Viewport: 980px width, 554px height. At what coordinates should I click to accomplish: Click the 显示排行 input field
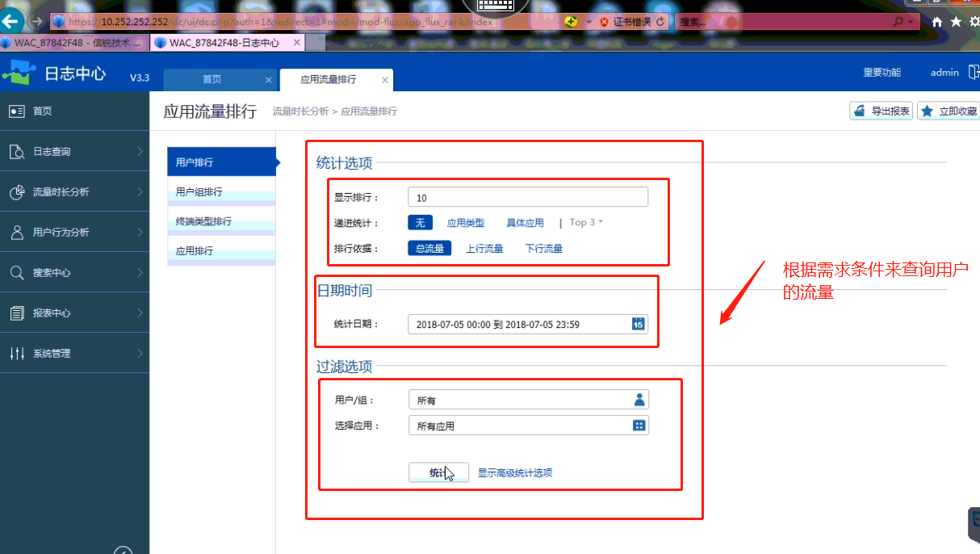528,198
